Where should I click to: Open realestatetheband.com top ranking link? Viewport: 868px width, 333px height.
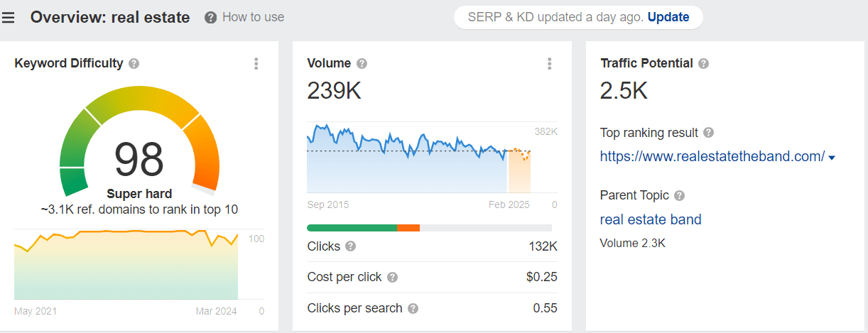(x=712, y=156)
